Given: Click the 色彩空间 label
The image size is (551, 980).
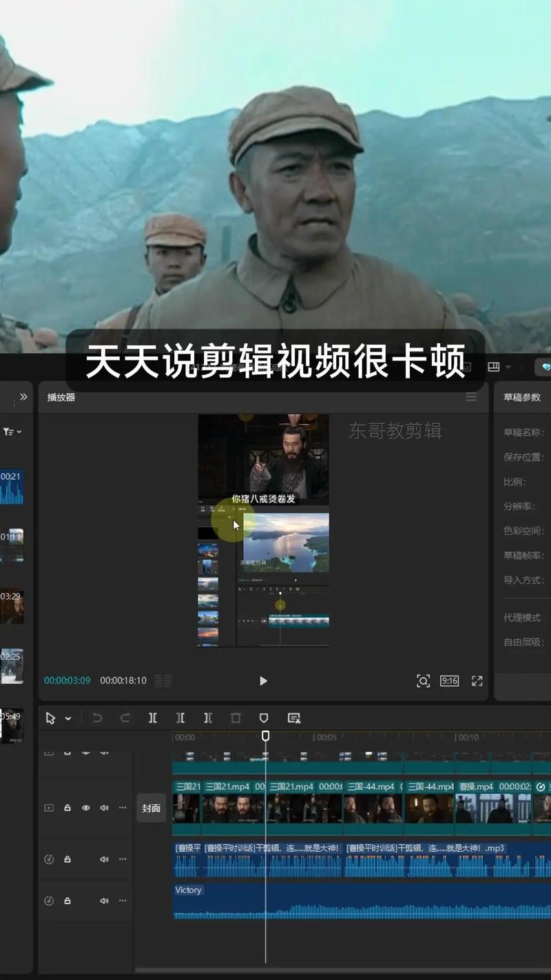Looking at the screenshot, I should click(523, 531).
